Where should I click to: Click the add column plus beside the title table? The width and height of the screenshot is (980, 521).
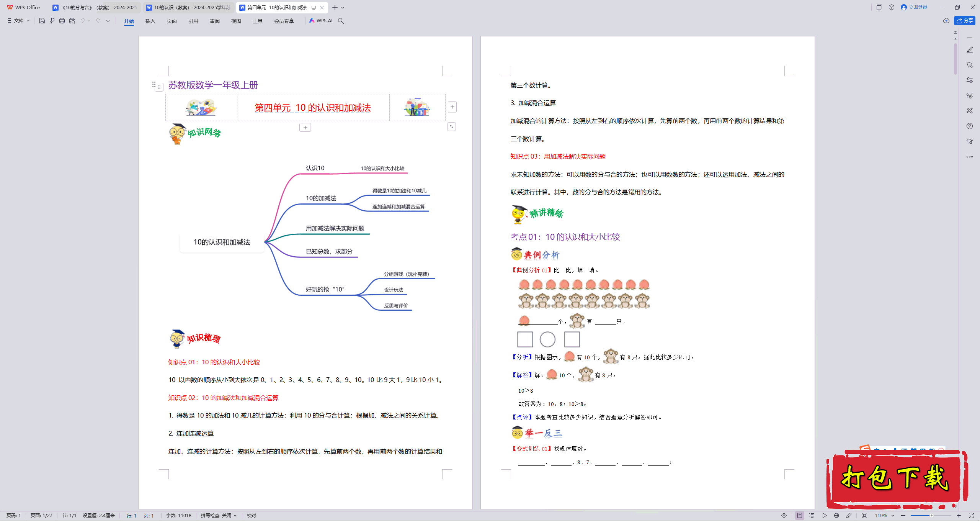[x=452, y=107]
